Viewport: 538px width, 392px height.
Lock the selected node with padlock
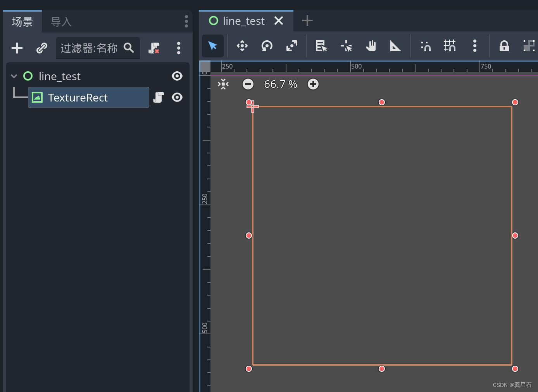click(x=504, y=46)
